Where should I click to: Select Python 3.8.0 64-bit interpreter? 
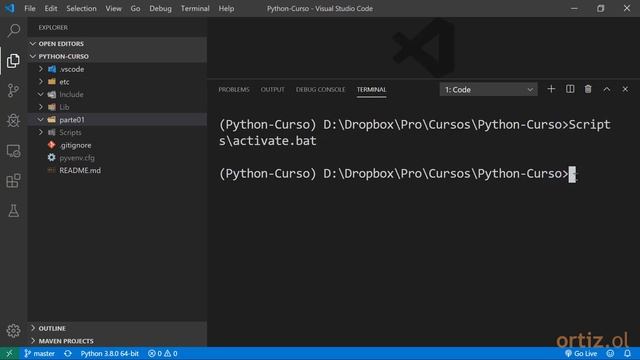point(109,353)
